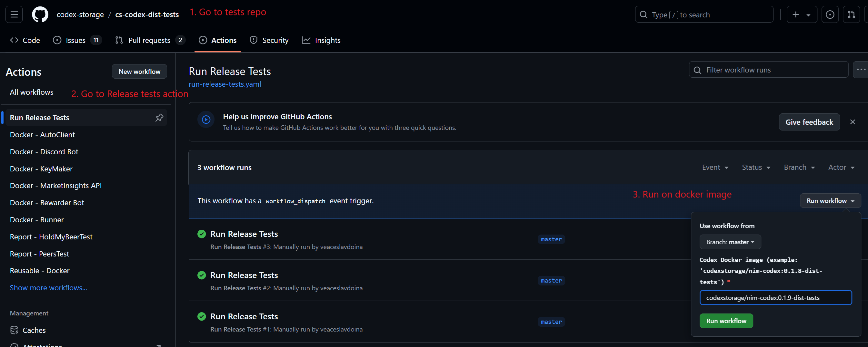Open the three-dot workflow options menu

click(x=860, y=70)
